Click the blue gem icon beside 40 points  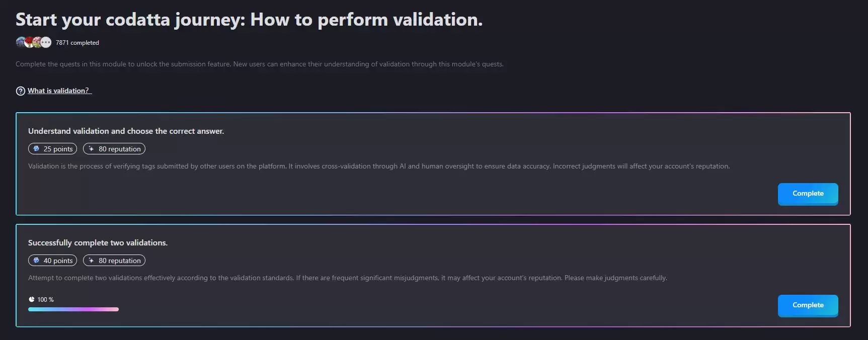tap(36, 261)
